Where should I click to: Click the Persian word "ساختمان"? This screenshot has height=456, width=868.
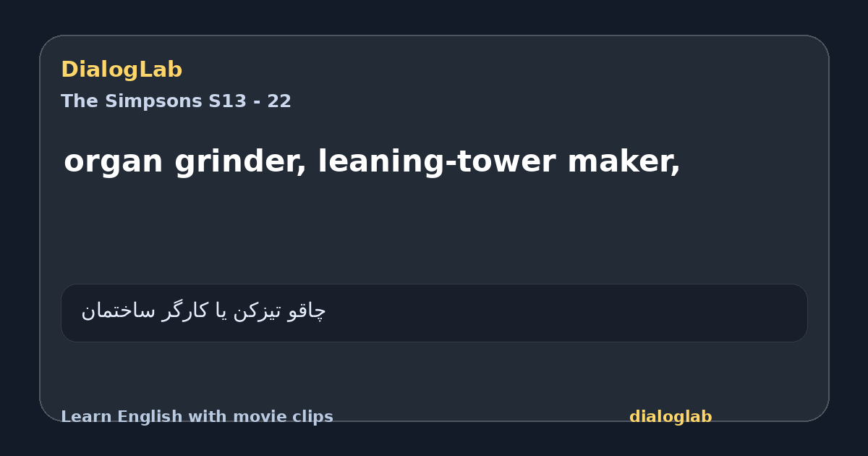pos(118,311)
